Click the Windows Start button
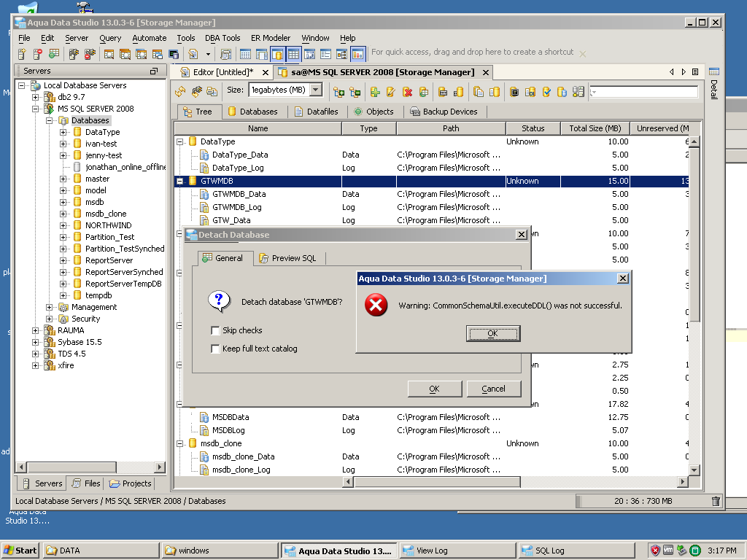This screenshot has width=747, height=560. click(20, 551)
